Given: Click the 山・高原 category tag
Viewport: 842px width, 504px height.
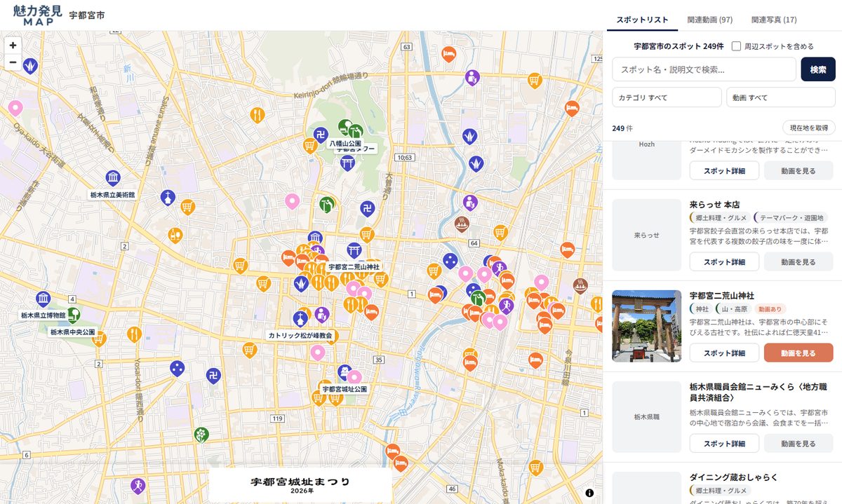Looking at the screenshot, I should 733,309.
